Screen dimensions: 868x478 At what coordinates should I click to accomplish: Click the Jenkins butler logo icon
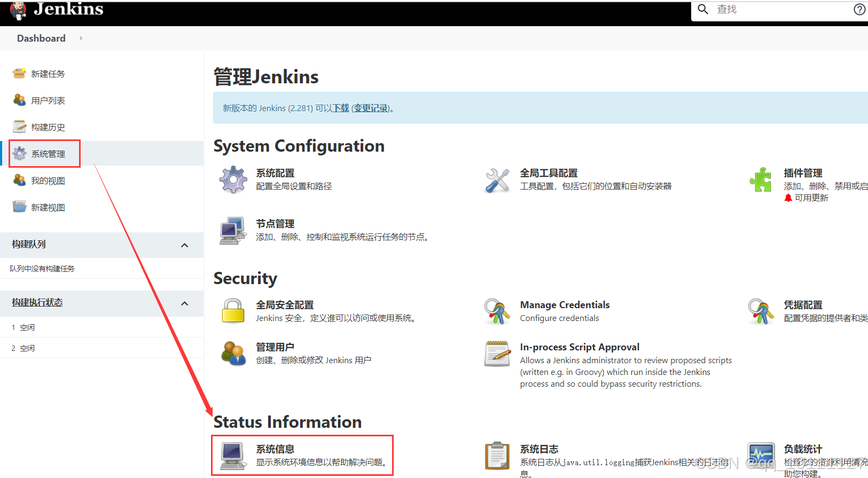(19, 10)
